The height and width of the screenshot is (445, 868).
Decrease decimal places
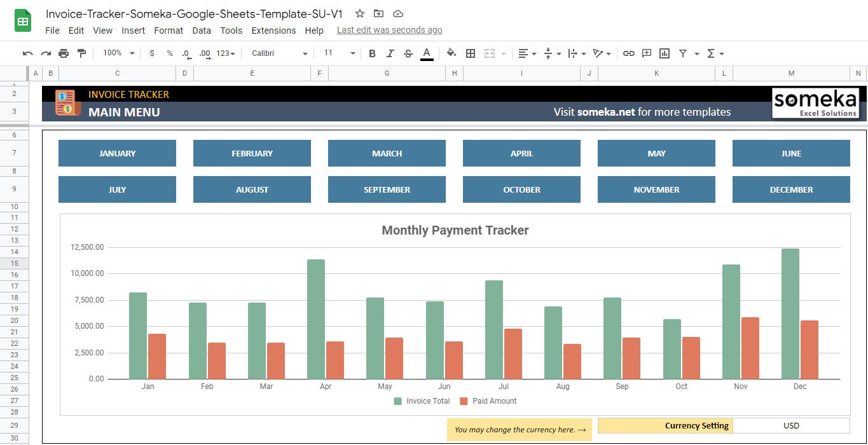point(186,53)
